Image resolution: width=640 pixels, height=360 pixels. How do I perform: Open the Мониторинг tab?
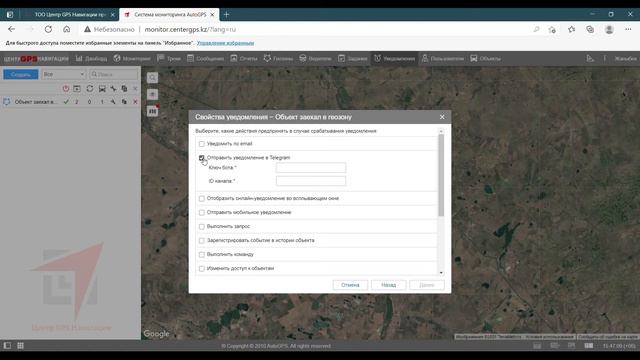pyautogui.click(x=132, y=58)
